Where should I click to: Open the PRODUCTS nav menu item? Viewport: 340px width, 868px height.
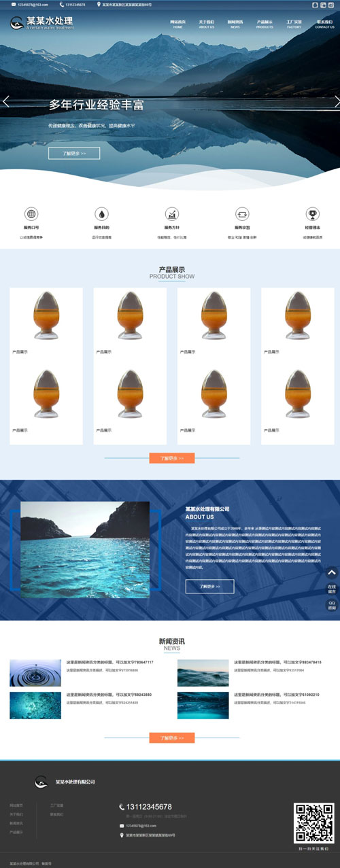tap(265, 24)
